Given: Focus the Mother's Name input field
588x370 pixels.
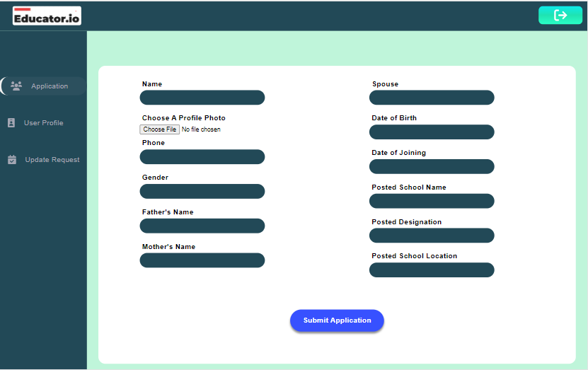Looking at the screenshot, I should 202,260.
